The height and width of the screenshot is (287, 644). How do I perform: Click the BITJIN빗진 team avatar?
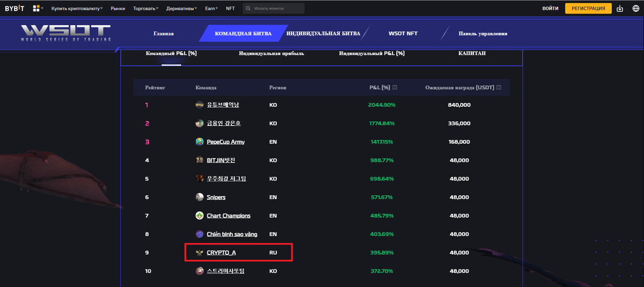coord(200,160)
